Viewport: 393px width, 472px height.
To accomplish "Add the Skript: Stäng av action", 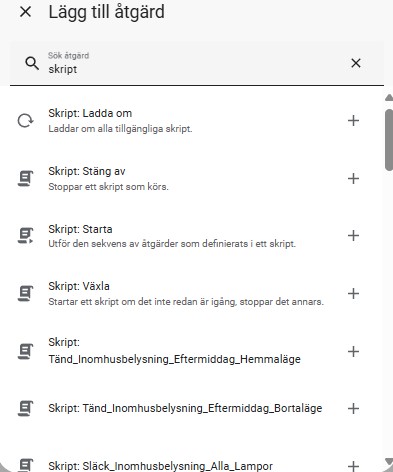I will (353, 179).
